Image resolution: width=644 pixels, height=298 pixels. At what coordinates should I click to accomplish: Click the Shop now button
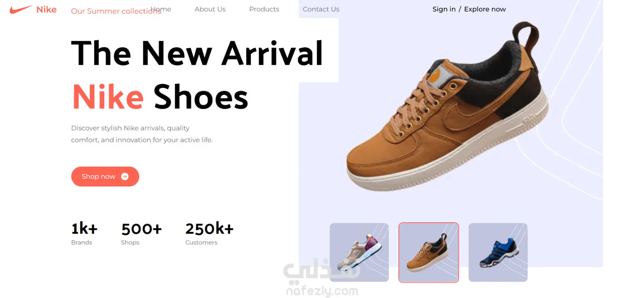tap(105, 176)
